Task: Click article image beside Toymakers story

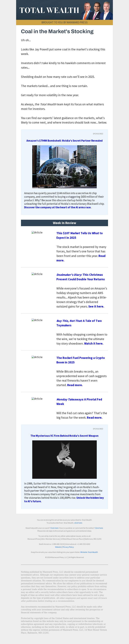Action: 37,320
